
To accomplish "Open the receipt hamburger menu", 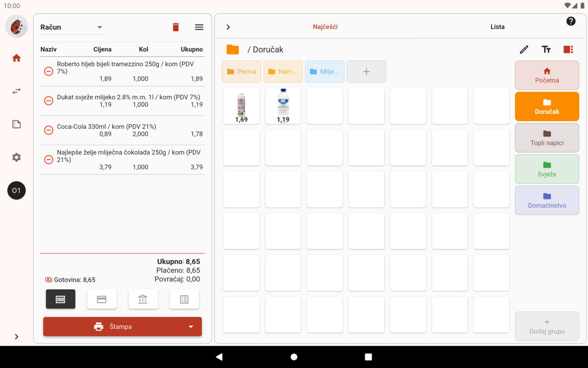I will point(199,27).
